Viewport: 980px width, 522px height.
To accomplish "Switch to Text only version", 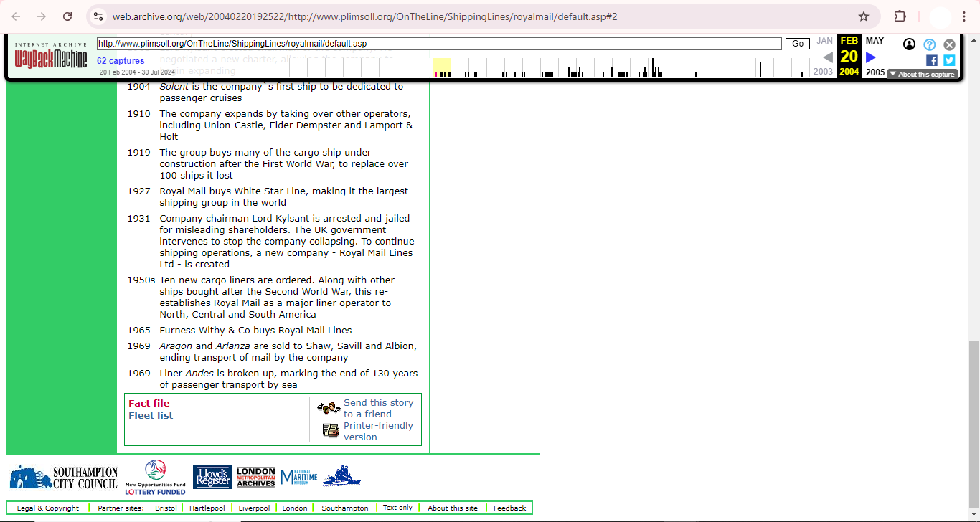I will click(397, 508).
